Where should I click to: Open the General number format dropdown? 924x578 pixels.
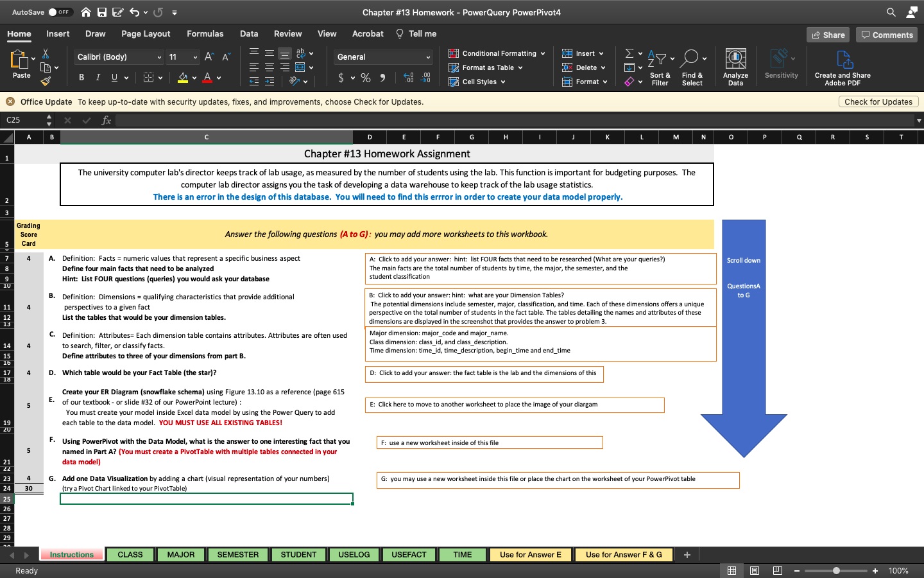pos(382,57)
